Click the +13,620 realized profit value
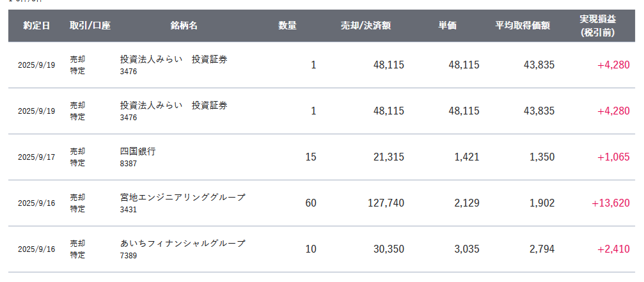Image resolution: width=644 pixels, height=282 pixels. tap(611, 203)
